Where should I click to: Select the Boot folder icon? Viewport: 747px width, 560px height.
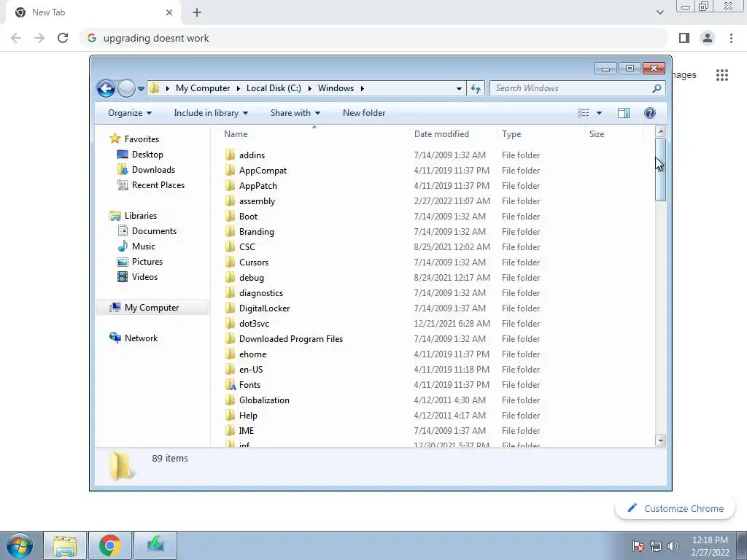click(x=230, y=216)
